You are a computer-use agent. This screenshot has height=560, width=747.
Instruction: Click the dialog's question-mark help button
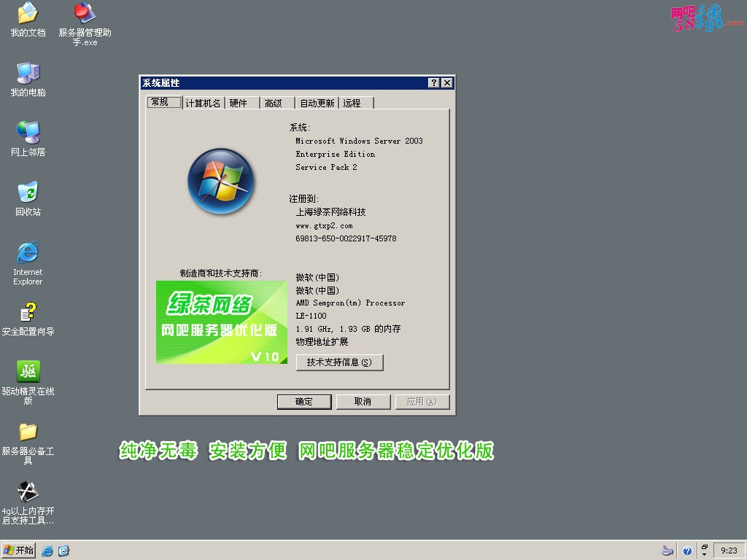tap(433, 83)
